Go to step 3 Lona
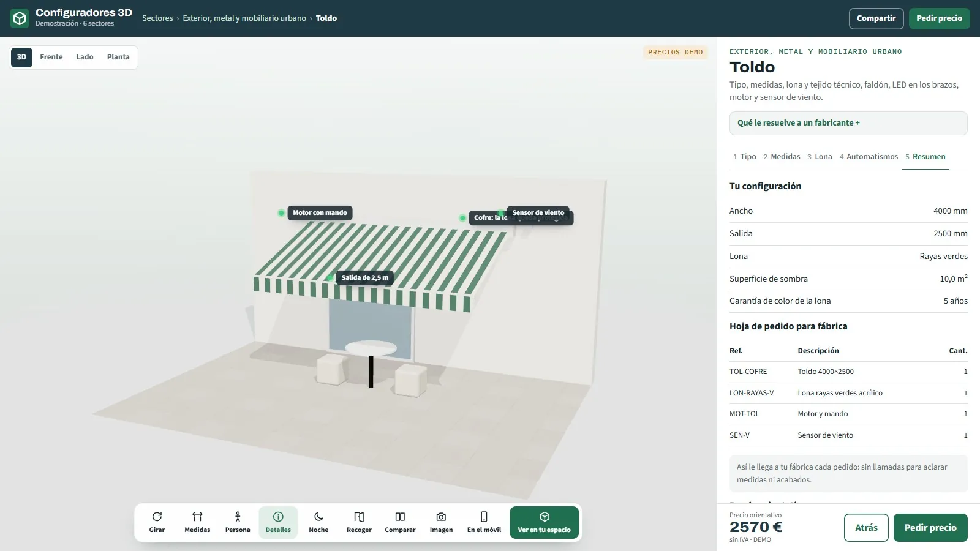Viewport: 980px width, 551px height. coord(820,157)
